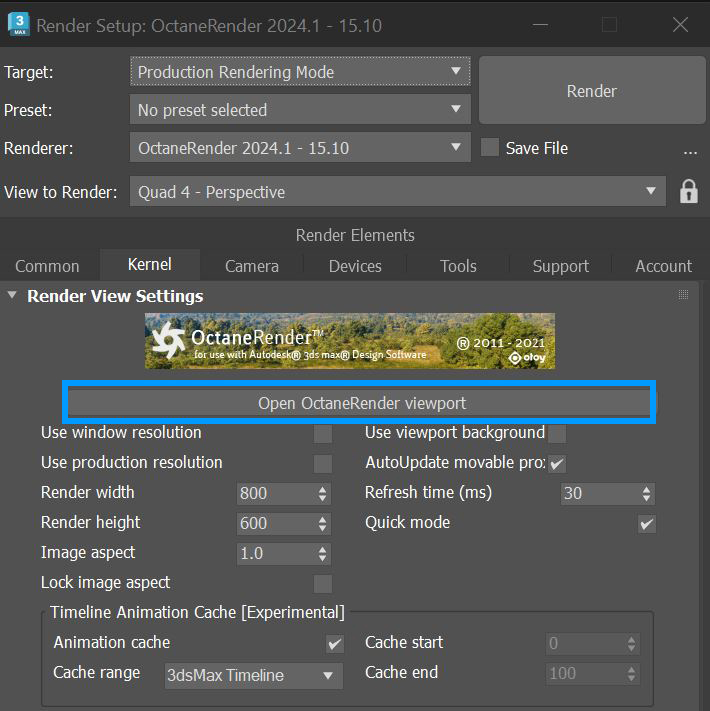Image resolution: width=710 pixels, height=711 pixels.
Task: Open the Render Elements tab
Action: (x=355, y=235)
